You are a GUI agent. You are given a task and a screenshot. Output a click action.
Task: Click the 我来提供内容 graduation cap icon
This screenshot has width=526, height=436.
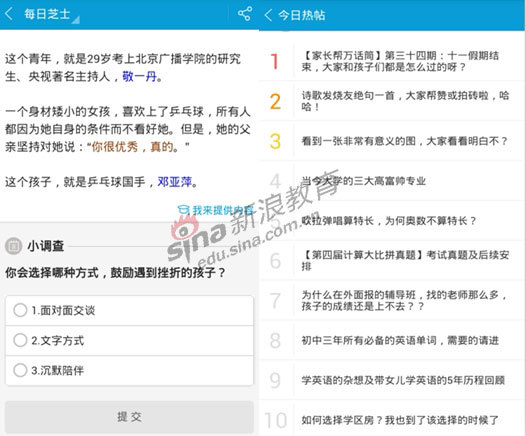pos(183,210)
